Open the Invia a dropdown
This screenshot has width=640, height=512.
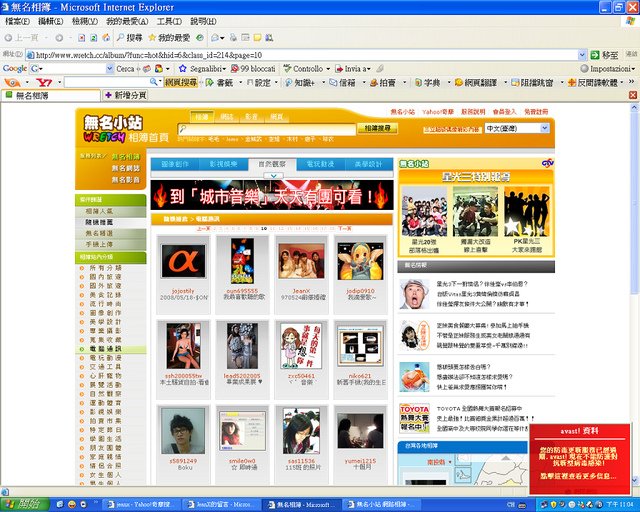(x=353, y=69)
